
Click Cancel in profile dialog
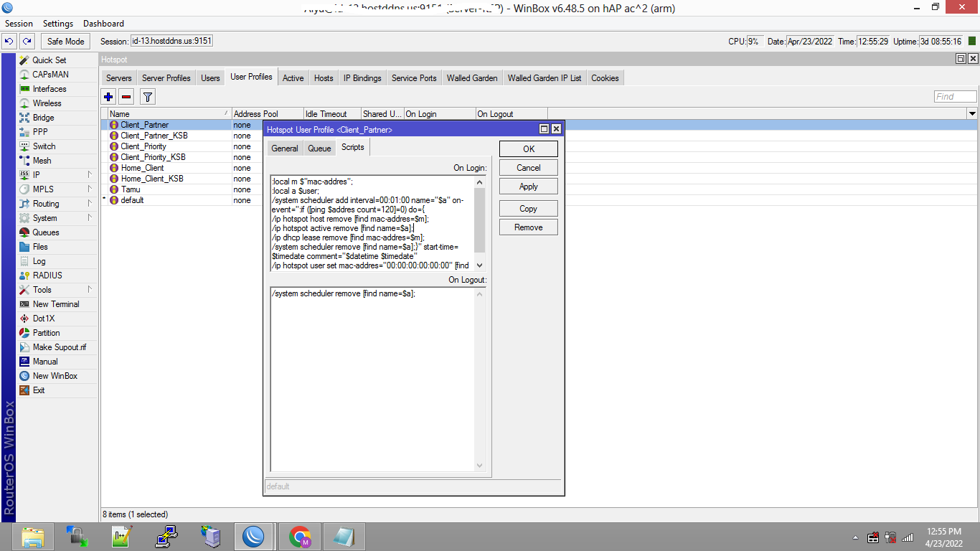tap(529, 168)
